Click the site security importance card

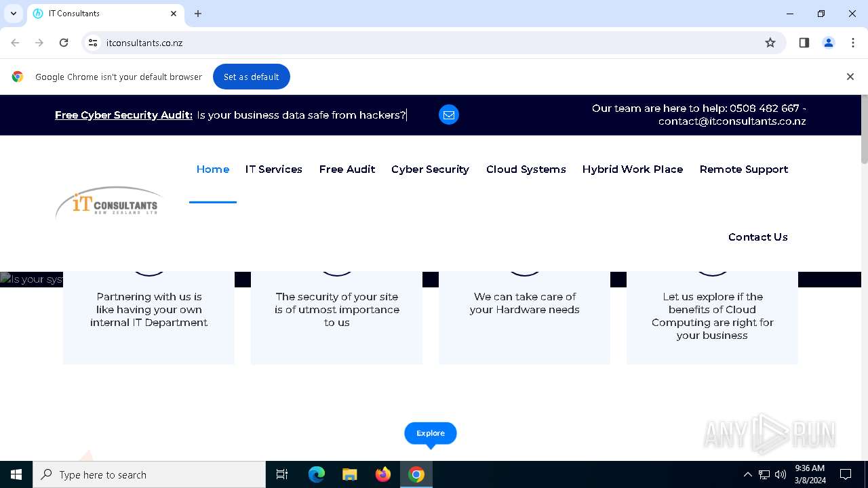[337, 317]
